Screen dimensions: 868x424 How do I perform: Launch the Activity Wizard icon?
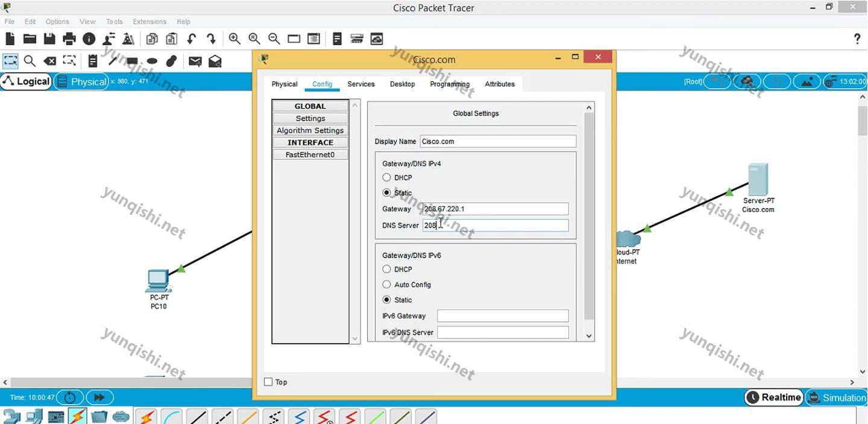pyautogui.click(x=109, y=39)
